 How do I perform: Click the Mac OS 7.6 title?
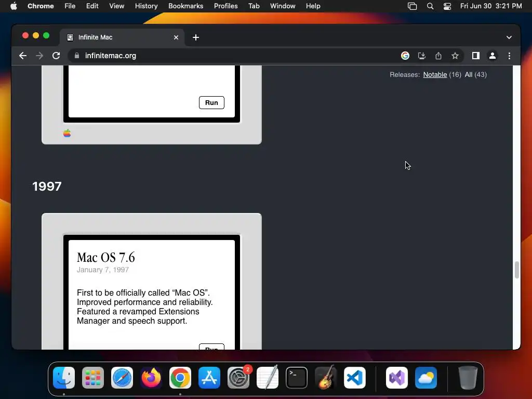106,257
